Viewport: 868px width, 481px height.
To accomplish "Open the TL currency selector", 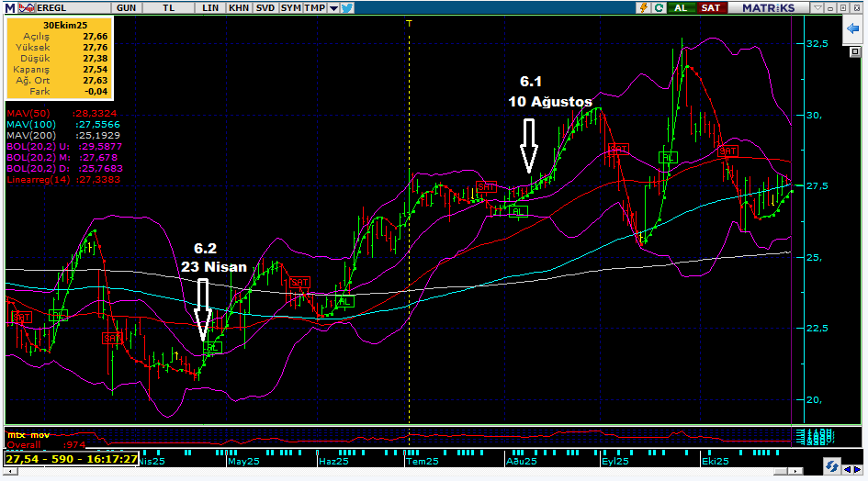I will (x=169, y=7).
